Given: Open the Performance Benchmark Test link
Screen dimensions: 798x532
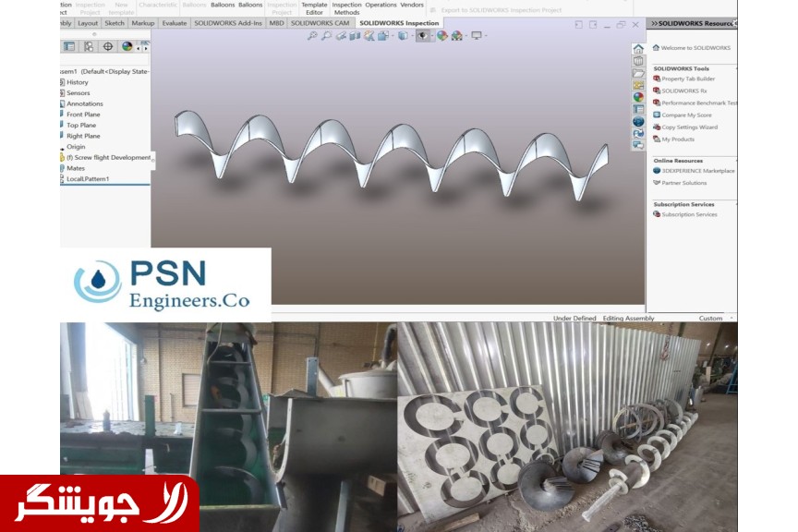Looking at the screenshot, I should click(695, 103).
